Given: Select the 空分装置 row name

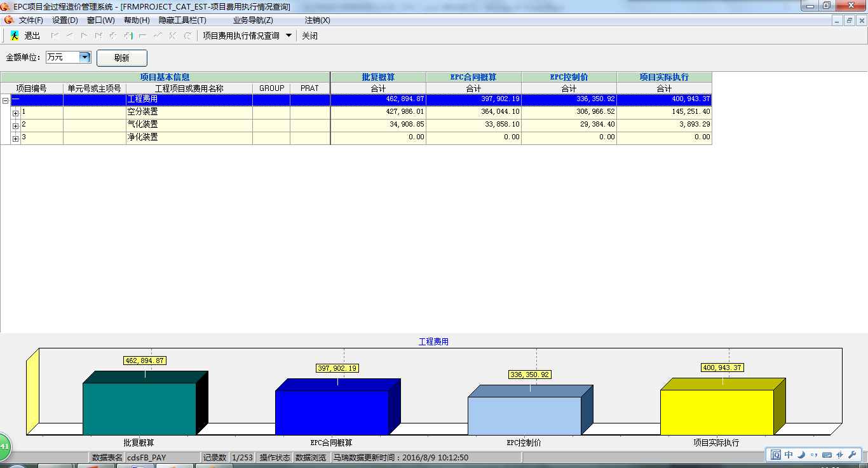Looking at the screenshot, I should click(x=143, y=112).
